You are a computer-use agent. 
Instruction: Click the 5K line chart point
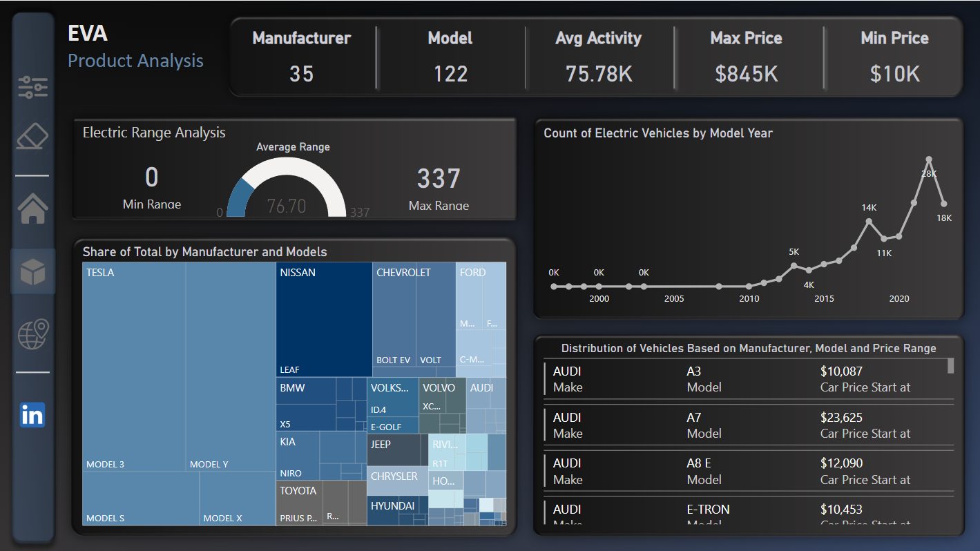coord(794,266)
